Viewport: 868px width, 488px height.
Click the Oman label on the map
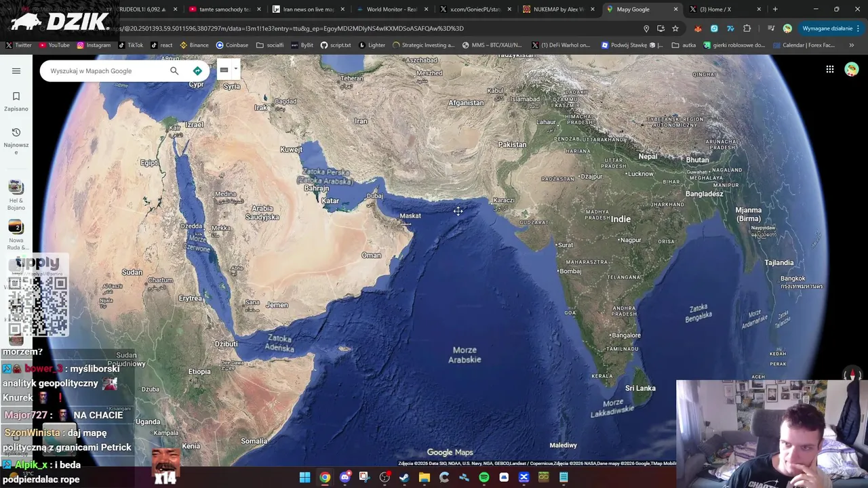(371, 256)
